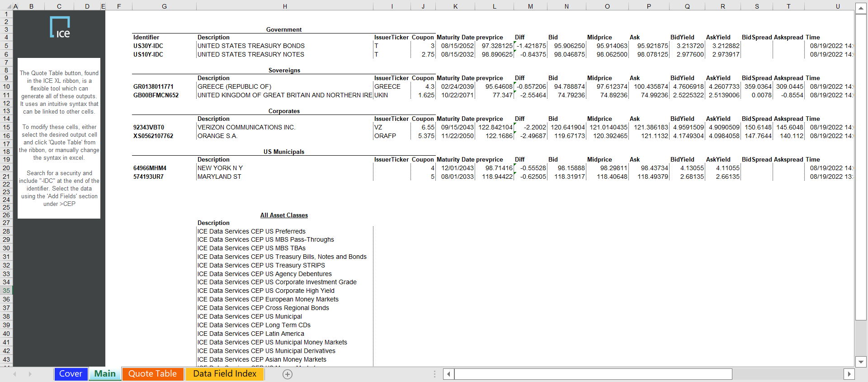Open the Cover sheet tab
868x382 pixels.
click(x=71, y=374)
